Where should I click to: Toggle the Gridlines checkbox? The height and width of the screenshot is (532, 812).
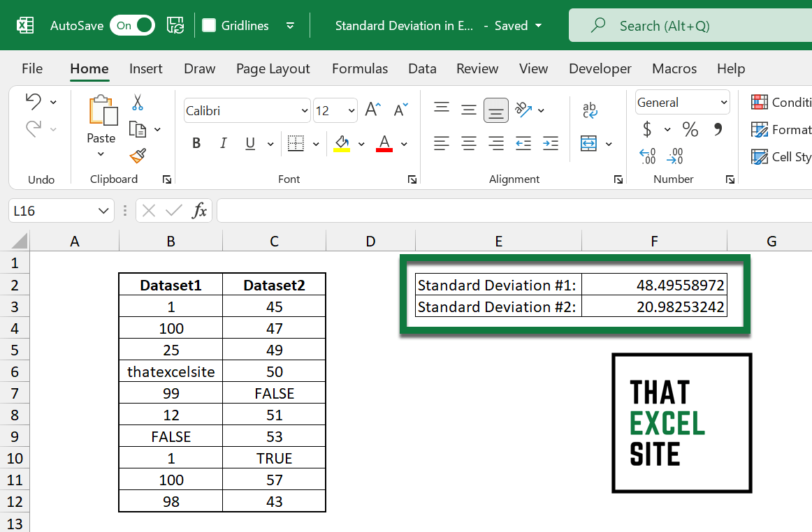209,25
